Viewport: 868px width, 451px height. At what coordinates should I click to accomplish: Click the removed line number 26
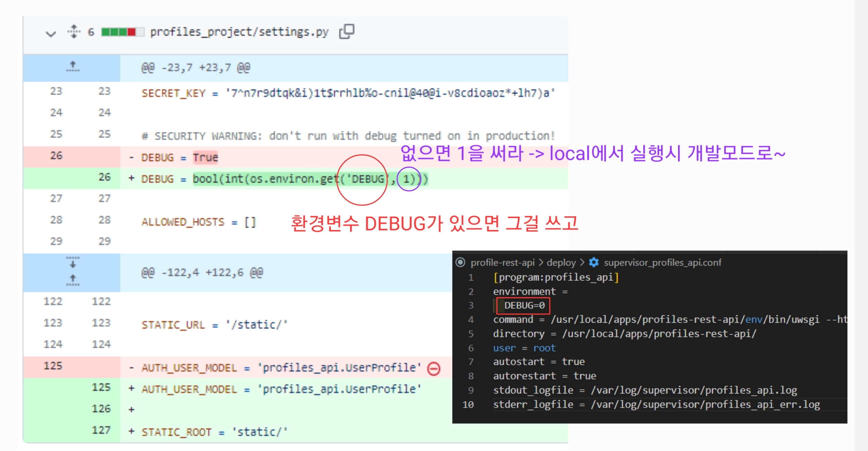click(56, 155)
